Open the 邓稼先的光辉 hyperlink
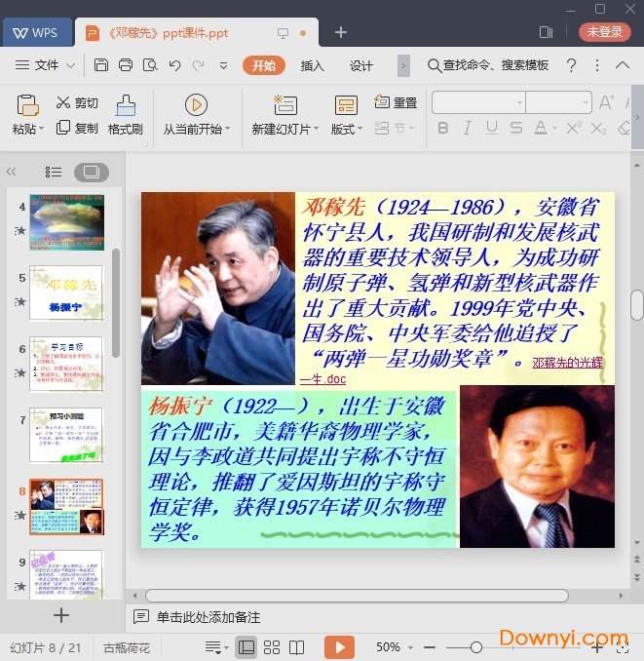644x661 pixels. [x=567, y=363]
